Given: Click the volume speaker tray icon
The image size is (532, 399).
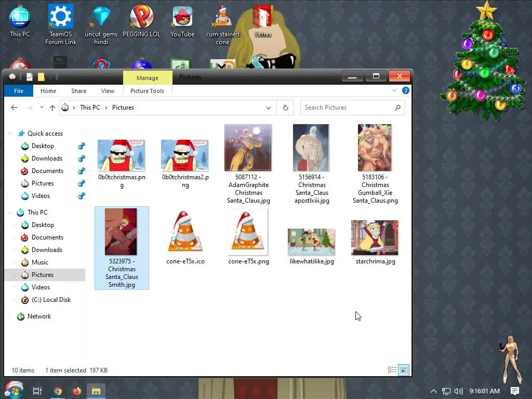Looking at the screenshot, I should 458,391.
